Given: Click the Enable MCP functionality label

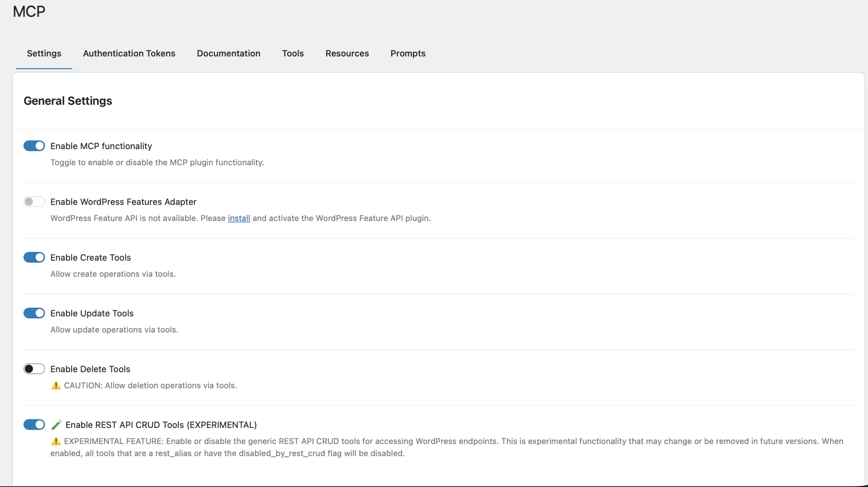Looking at the screenshot, I should 101,146.
